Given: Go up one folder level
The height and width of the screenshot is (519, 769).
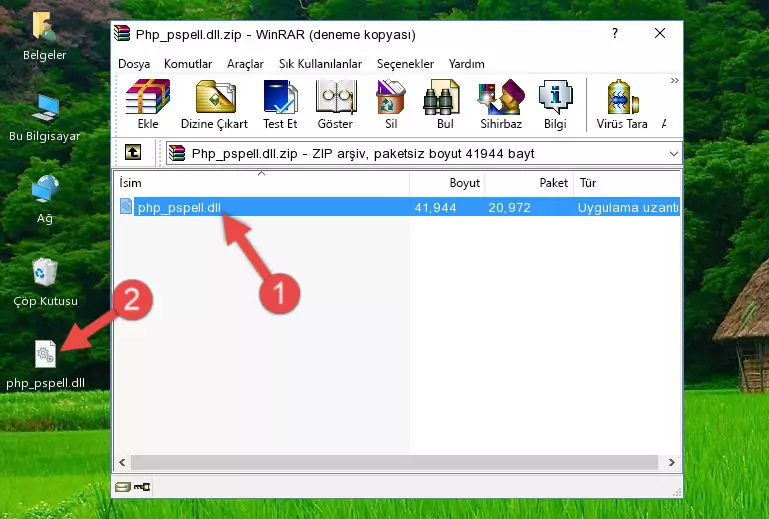Looking at the screenshot, I should (133, 153).
